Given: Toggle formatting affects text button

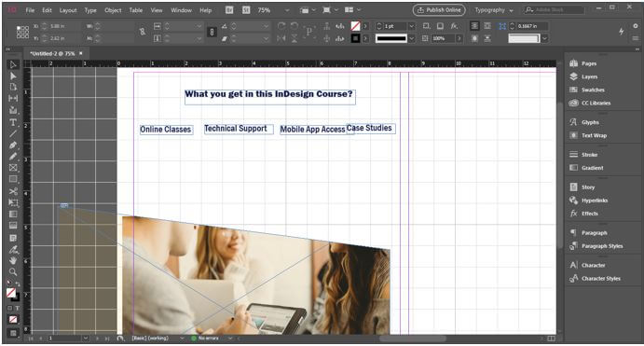Looking at the screenshot, I should (17, 308).
